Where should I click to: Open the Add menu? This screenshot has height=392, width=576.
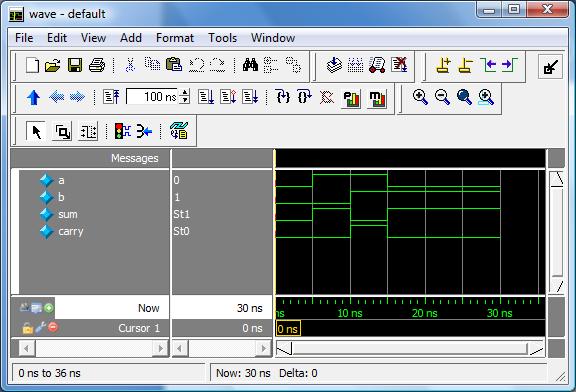[131, 38]
